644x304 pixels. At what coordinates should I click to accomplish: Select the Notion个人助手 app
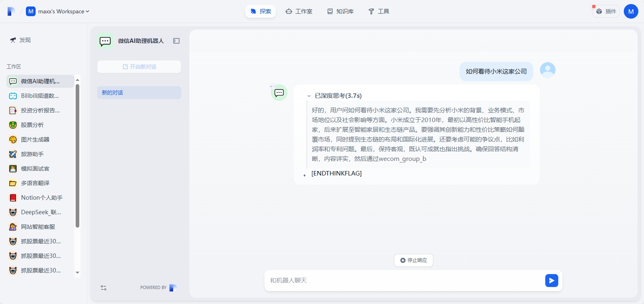[40, 198]
